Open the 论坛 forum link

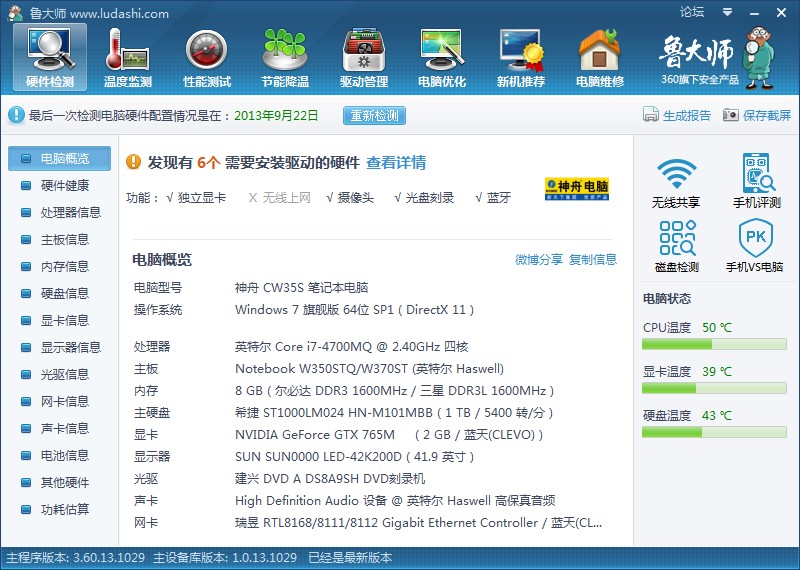[692, 12]
